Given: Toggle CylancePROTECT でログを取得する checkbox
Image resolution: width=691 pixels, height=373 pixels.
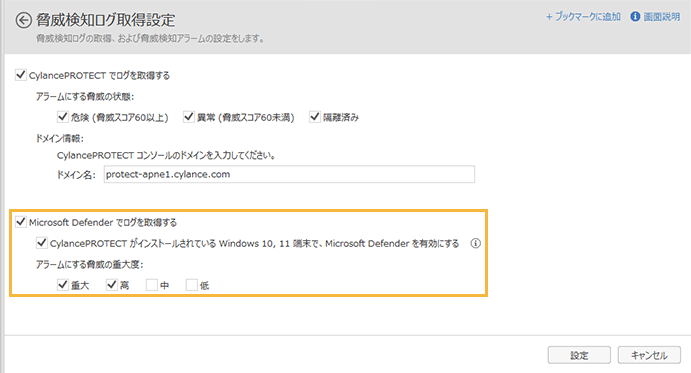Looking at the screenshot, I should 21,75.
